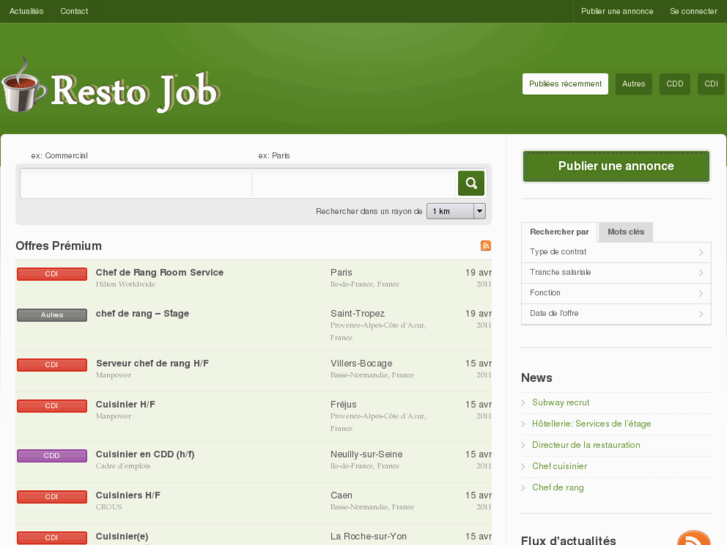Expand the Date de l'offre filter
The image size is (727, 545).
(x=616, y=314)
